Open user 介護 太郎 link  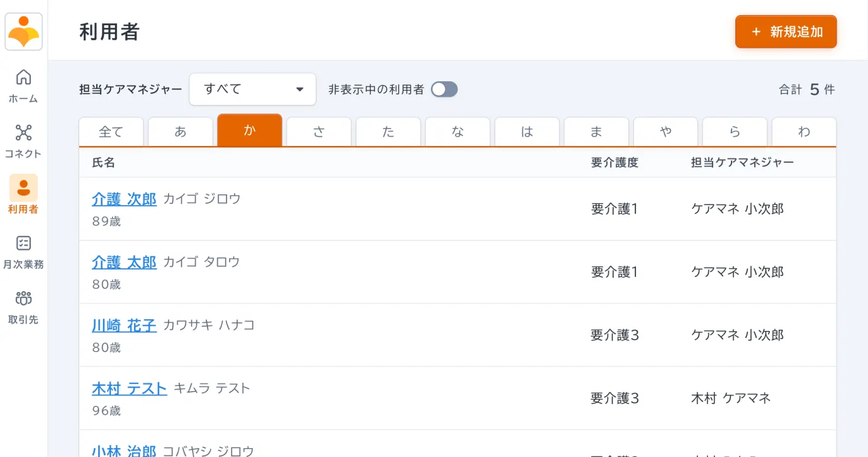click(124, 262)
